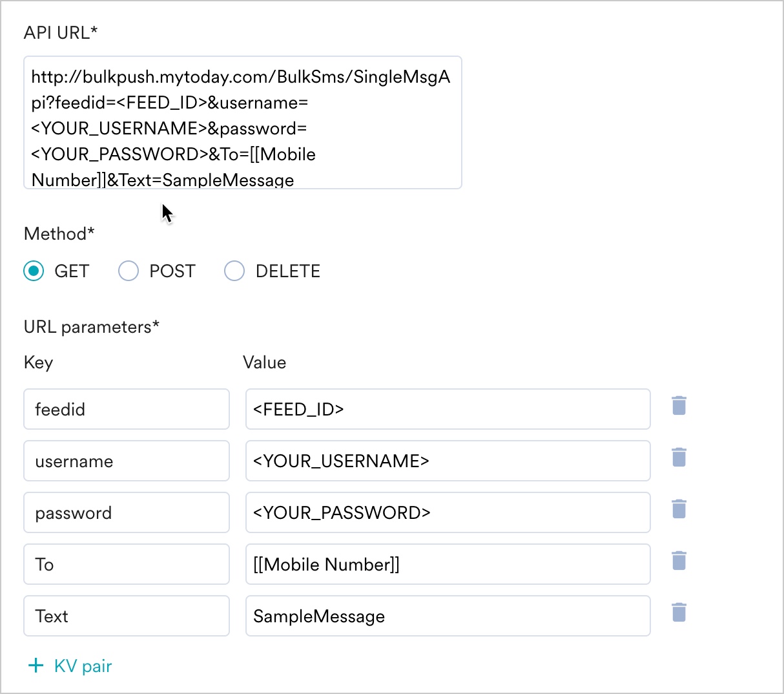Edit the <YOUR_USERNAME> value field
Viewport: 784px width, 694px height.
tap(448, 461)
